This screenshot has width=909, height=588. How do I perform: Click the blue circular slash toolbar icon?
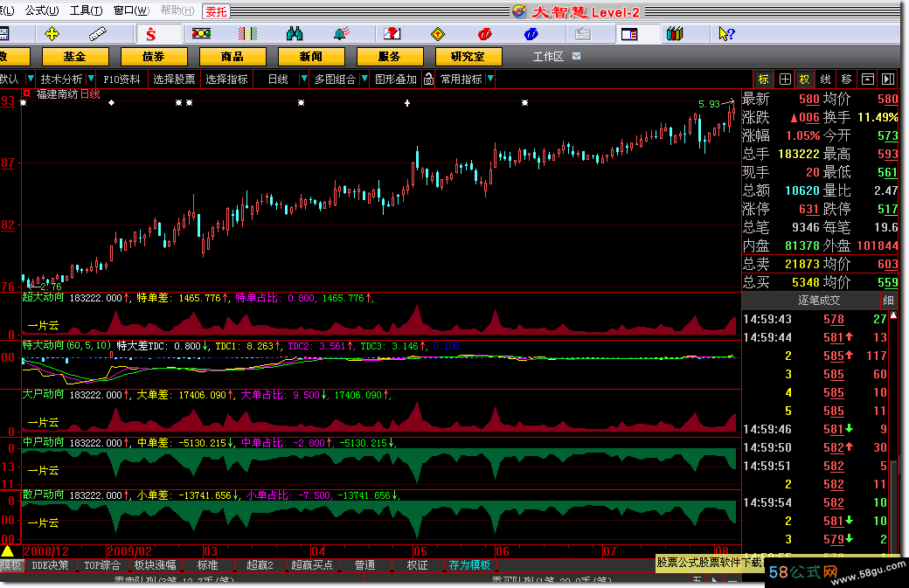pos(531,34)
